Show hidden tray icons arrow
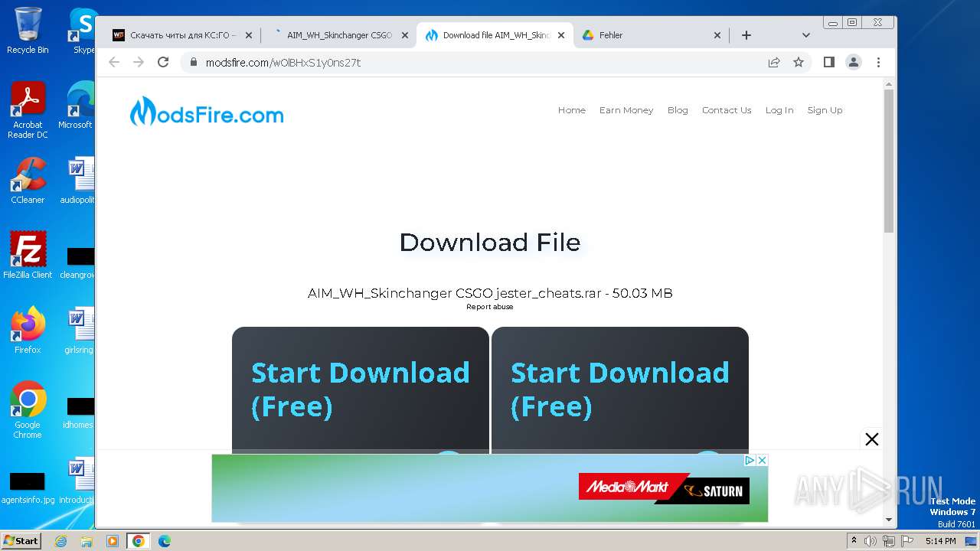This screenshot has height=551, width=980. (x=854, y=541)
